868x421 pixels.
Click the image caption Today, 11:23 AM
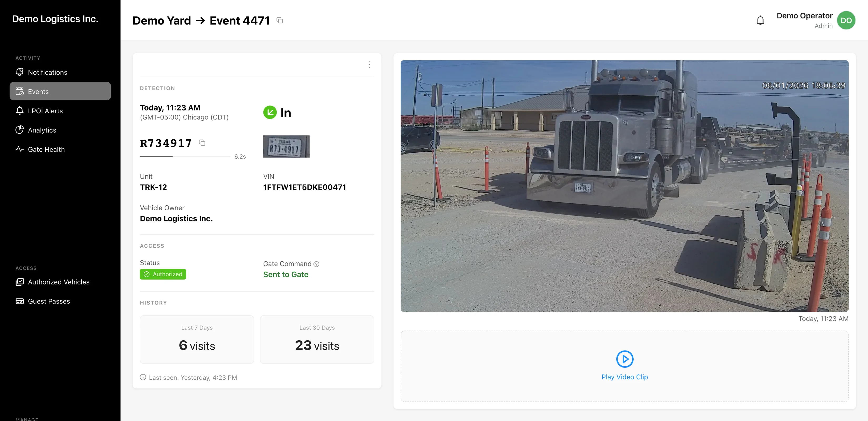(823, 319)
